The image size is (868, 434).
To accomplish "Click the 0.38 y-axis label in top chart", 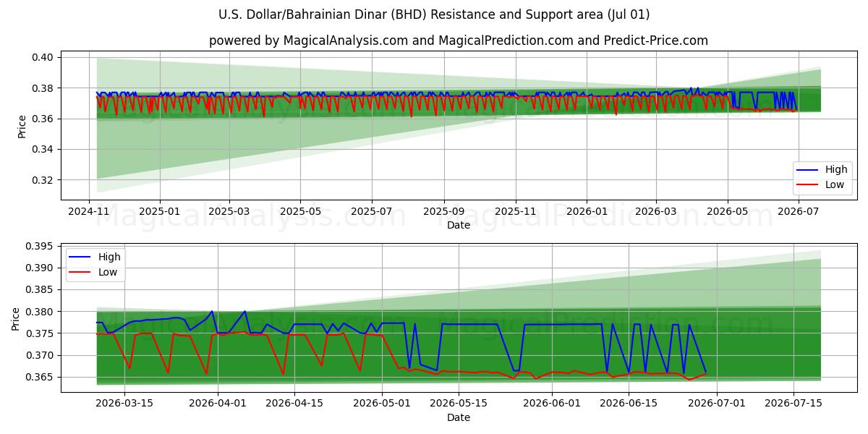I will (x=43, y=88).
